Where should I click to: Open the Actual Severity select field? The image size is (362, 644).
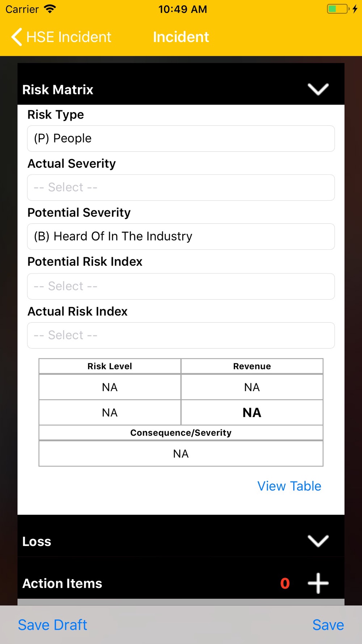(181, 188)
